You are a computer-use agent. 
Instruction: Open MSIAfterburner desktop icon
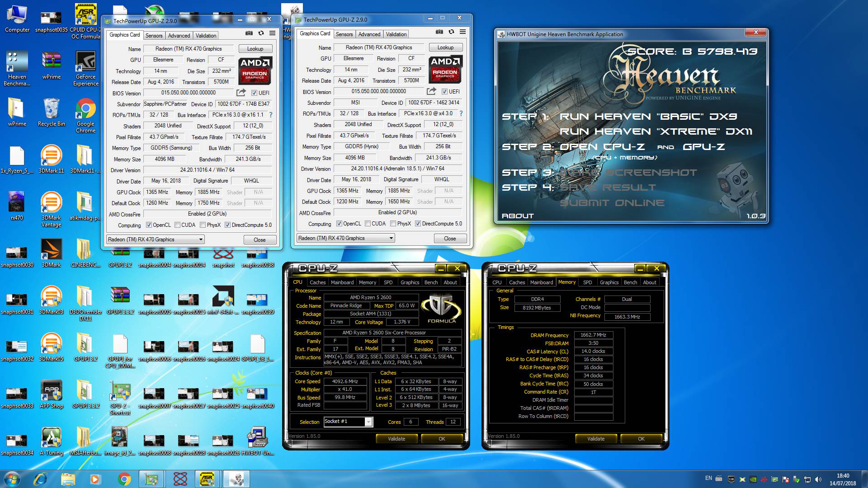(85, 441)
